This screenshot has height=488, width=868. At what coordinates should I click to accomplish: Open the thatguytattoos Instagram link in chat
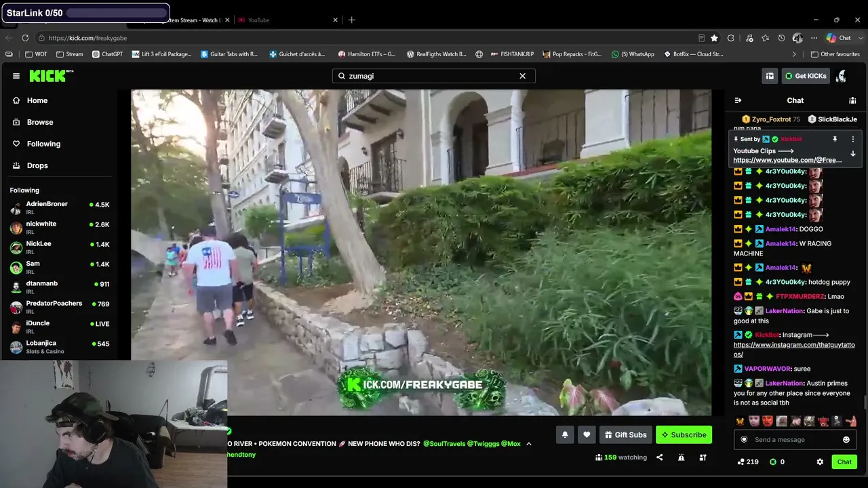tap(794, 349)
